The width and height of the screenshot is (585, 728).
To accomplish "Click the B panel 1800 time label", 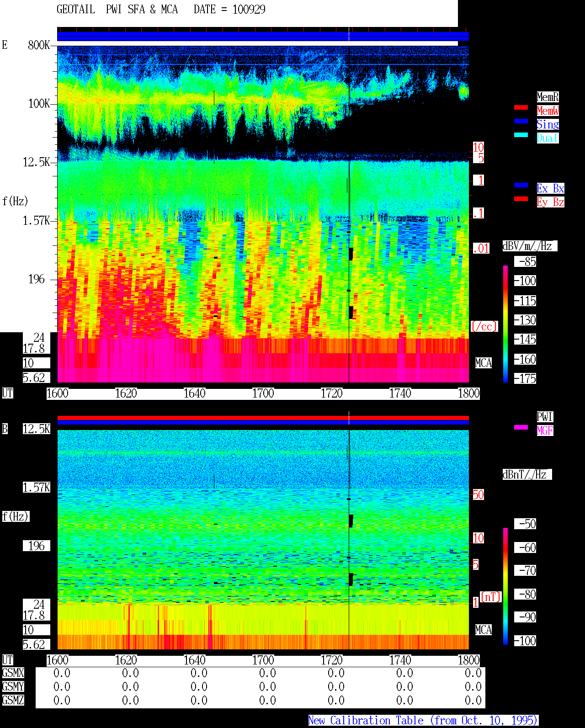I will coord(469,660).
